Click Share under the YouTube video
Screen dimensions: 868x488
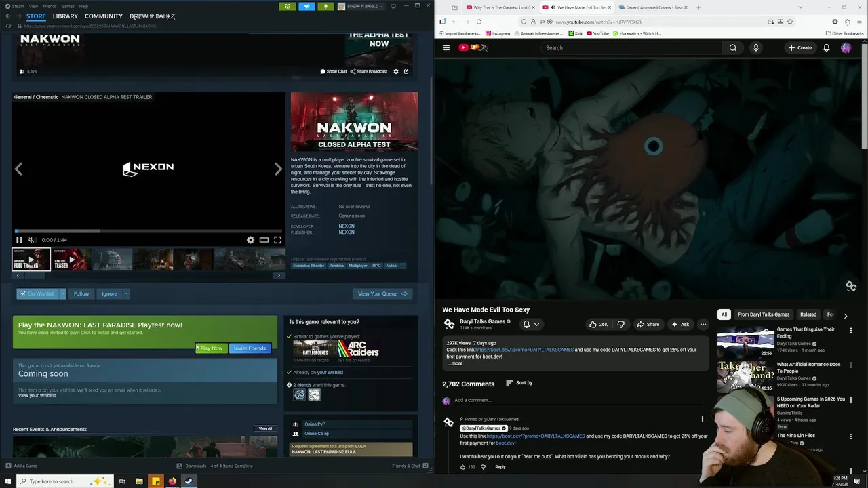click(648, 325)
